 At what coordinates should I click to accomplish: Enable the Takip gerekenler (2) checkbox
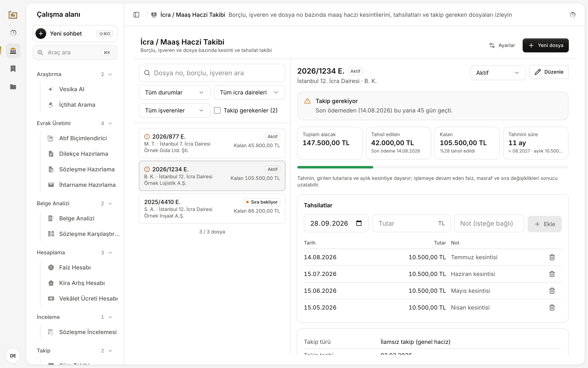217,110
